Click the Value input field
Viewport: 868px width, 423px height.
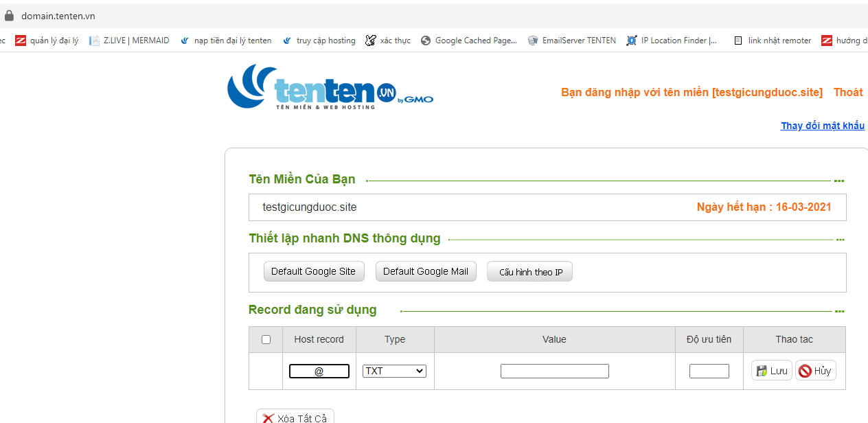pos(554,371)
